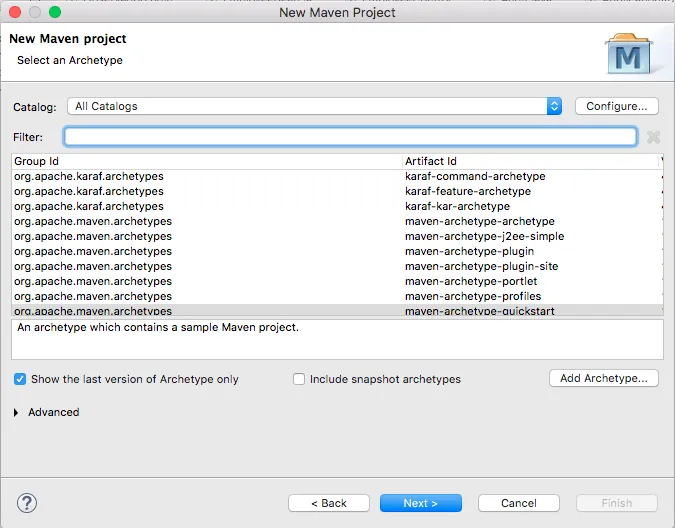Image resolution: width=675 pixels, height=528 pixels.
Task: Open the Catalog dropdown
Action: pyautogui.click(x=315, y=106)
